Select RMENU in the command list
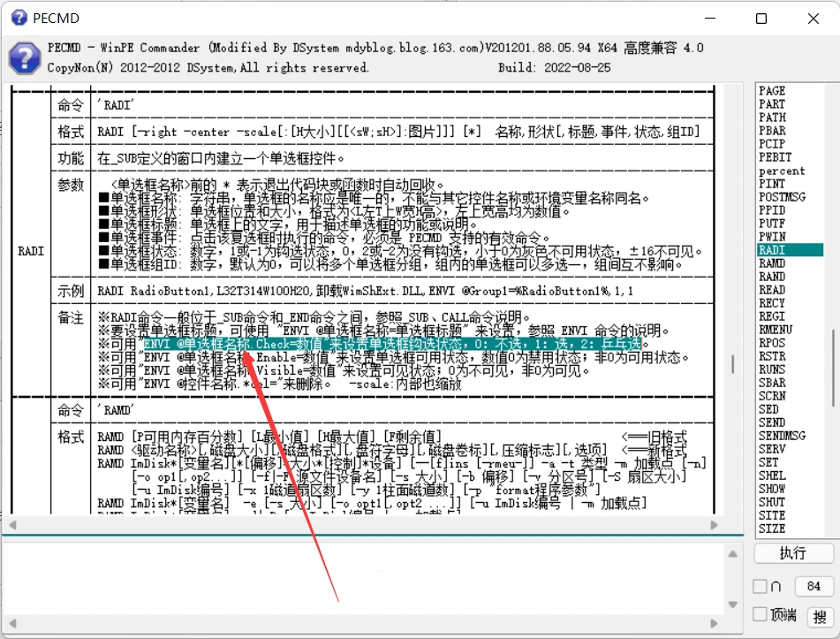This screenshot has height=639, width=840. tap(776, 330)
